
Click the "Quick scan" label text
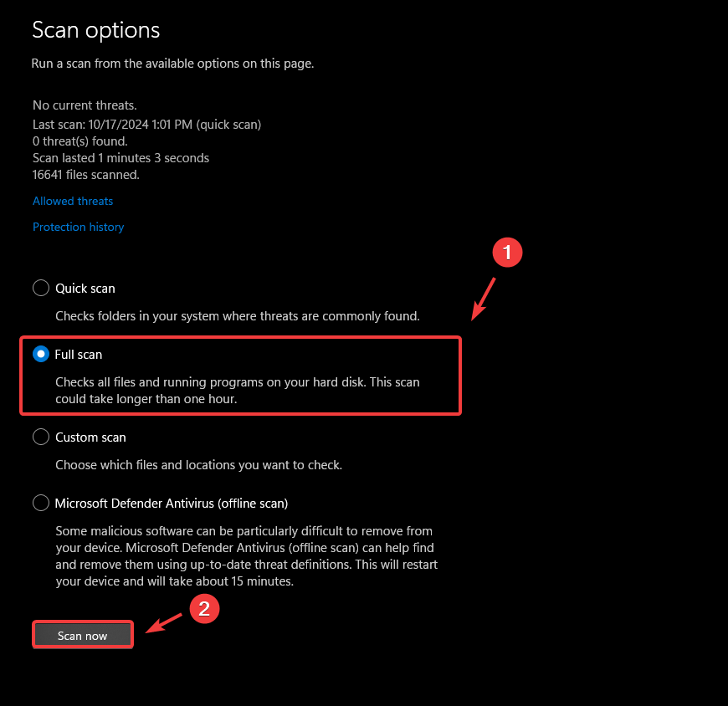click(85, 289)
